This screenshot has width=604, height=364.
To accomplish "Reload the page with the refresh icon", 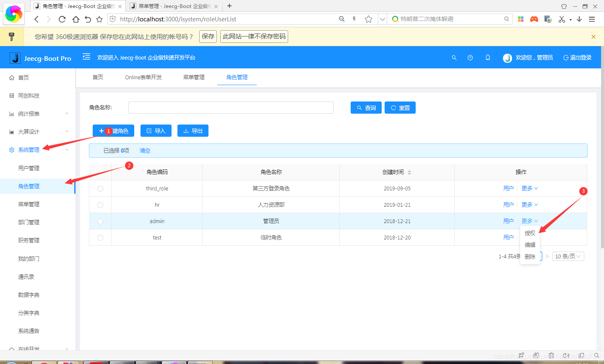I will (x=62, y=19).
